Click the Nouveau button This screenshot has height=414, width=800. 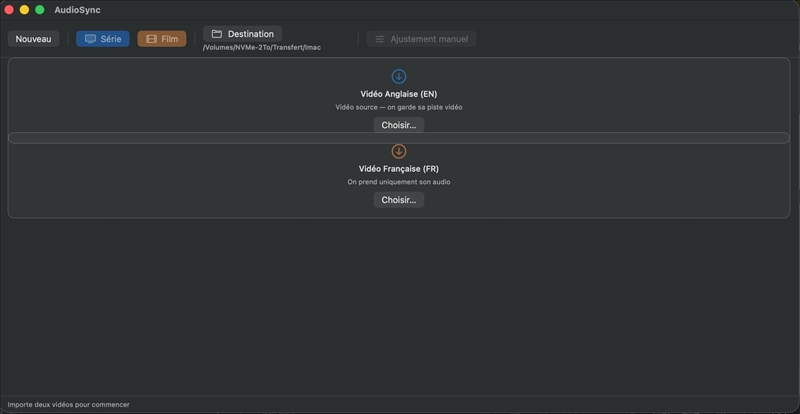point(33,39)
